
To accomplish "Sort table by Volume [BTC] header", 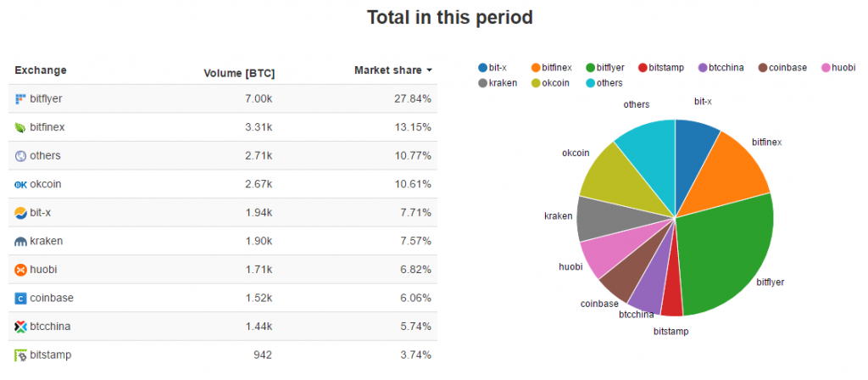I will (239, 72).
